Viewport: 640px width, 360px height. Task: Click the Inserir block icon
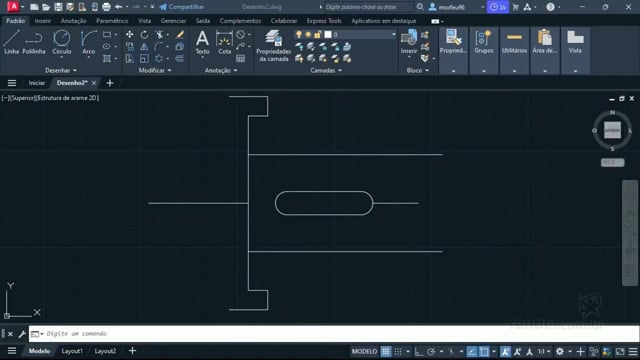pyautogui.click(x=409, y=42)
